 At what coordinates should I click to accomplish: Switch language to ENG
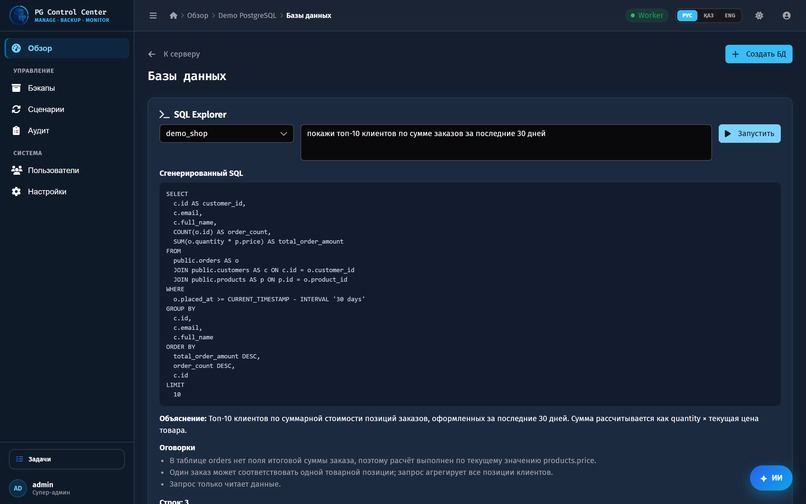(730, 15)
